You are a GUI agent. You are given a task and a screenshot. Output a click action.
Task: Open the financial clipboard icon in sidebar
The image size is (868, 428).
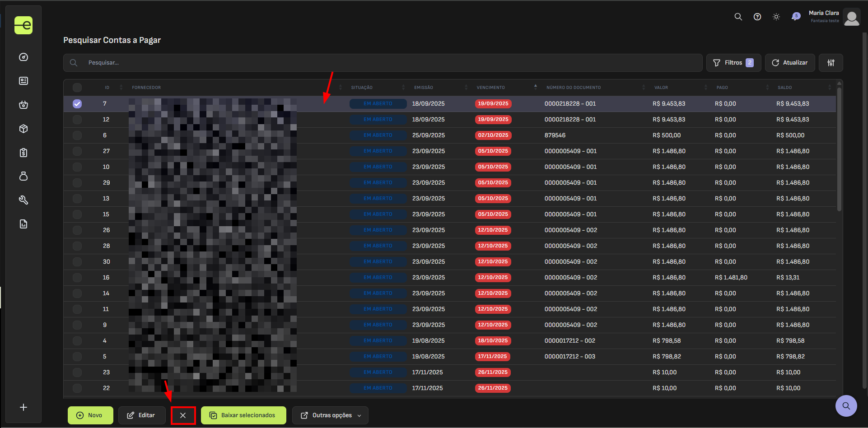23,153
